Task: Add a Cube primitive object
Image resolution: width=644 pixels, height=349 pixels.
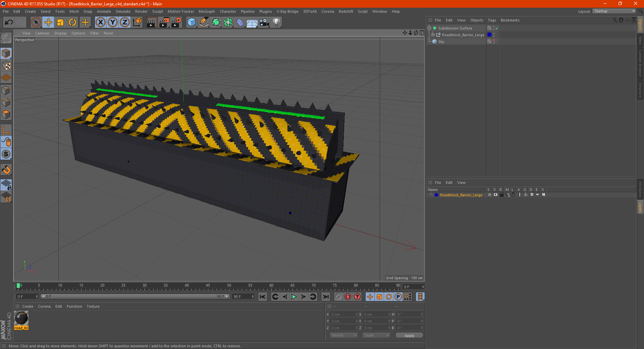Action: pyautogui.click(x=192, y=22)
